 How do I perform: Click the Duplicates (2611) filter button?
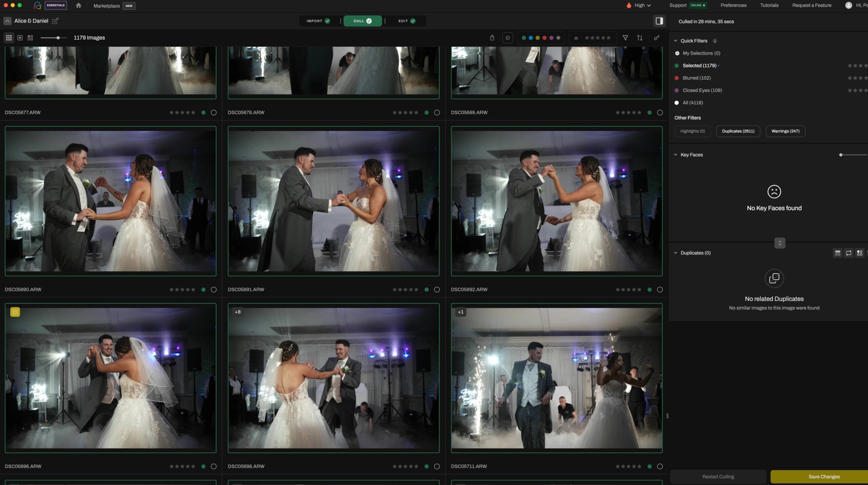[738, 131]
